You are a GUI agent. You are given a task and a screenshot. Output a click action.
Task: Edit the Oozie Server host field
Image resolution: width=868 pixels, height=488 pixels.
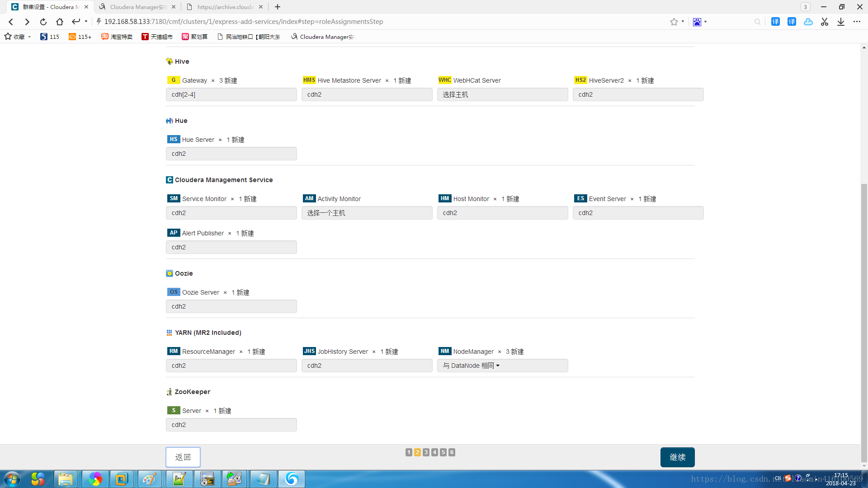[231, 306]
